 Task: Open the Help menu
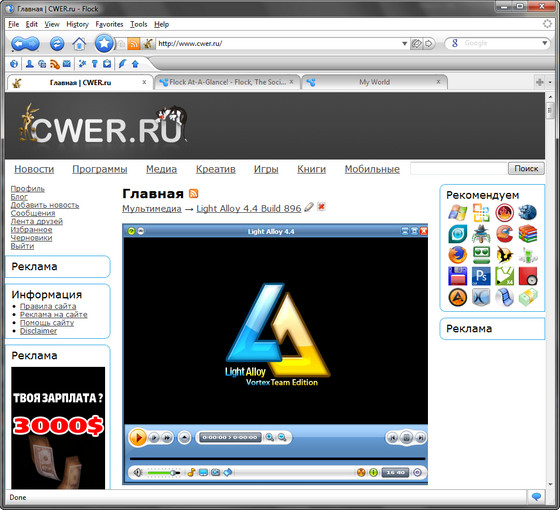point(161,24)
